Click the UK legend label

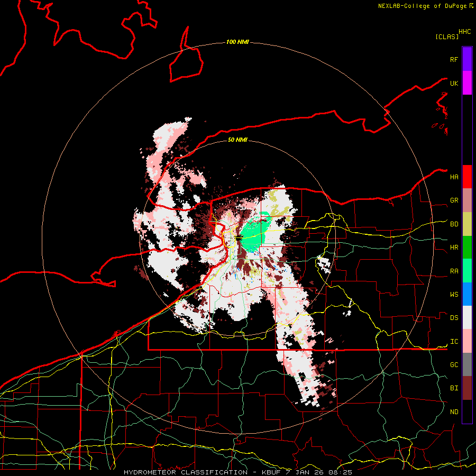tap(454, 83)
